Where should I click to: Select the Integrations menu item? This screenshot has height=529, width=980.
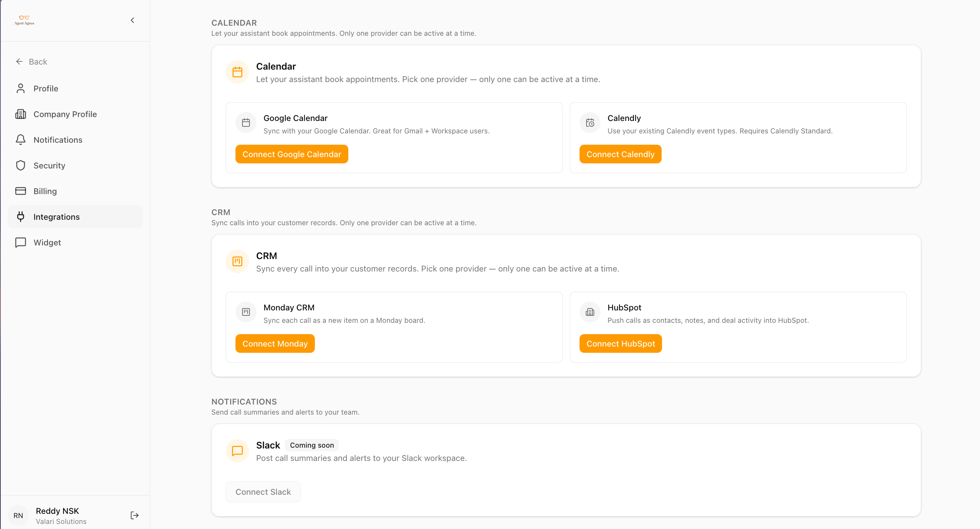(75, 217)
